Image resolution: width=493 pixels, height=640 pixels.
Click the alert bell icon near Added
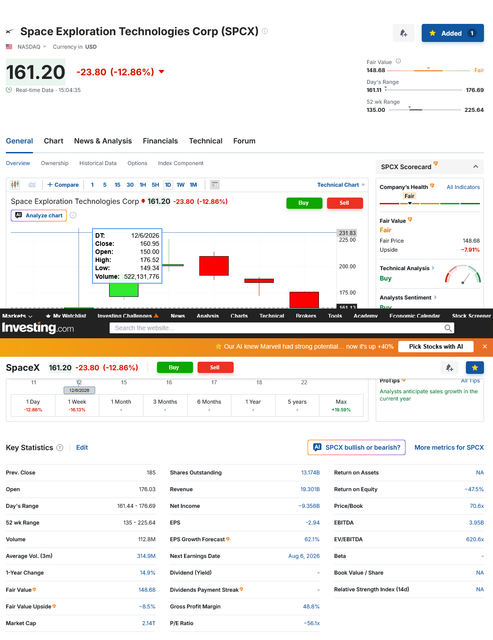click(403, 33)
